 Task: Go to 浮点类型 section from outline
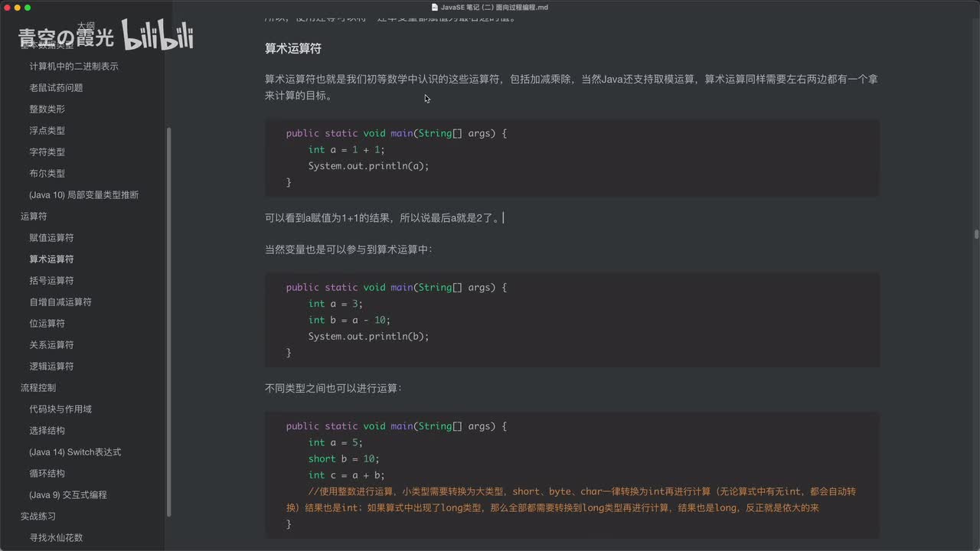47,131
